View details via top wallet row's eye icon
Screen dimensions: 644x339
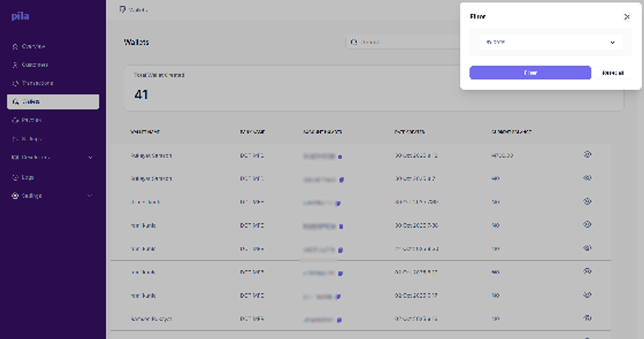coord(587,154)
